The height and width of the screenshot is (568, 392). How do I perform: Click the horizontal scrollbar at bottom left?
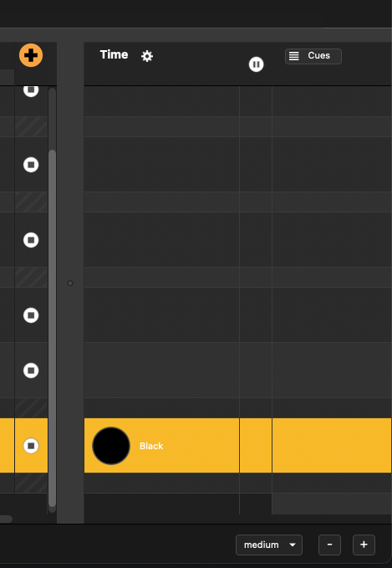tap(6, 519)
